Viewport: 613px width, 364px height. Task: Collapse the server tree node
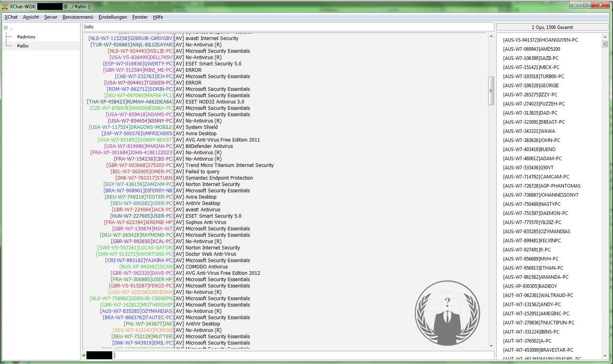6,28
